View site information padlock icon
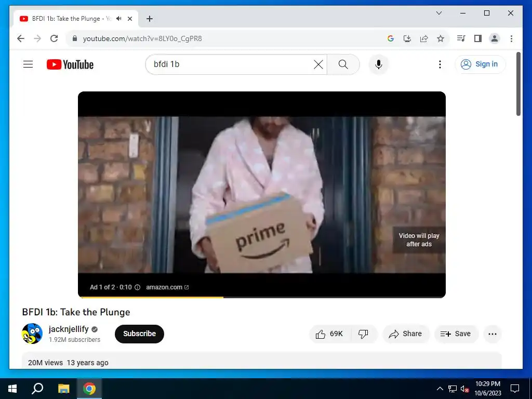 tap(75, 38)
